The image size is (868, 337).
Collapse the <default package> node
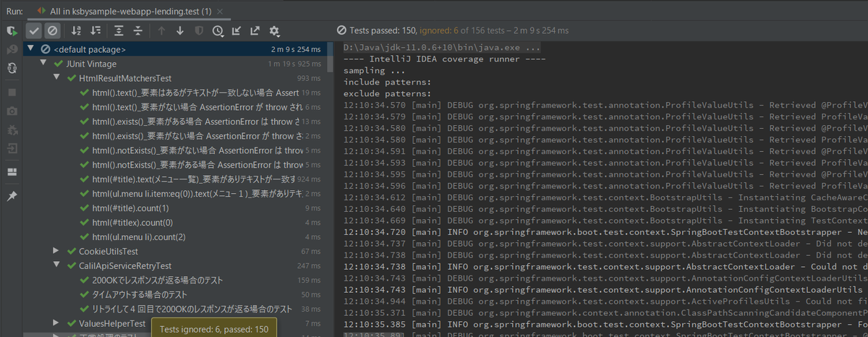(x=30, y=49)
